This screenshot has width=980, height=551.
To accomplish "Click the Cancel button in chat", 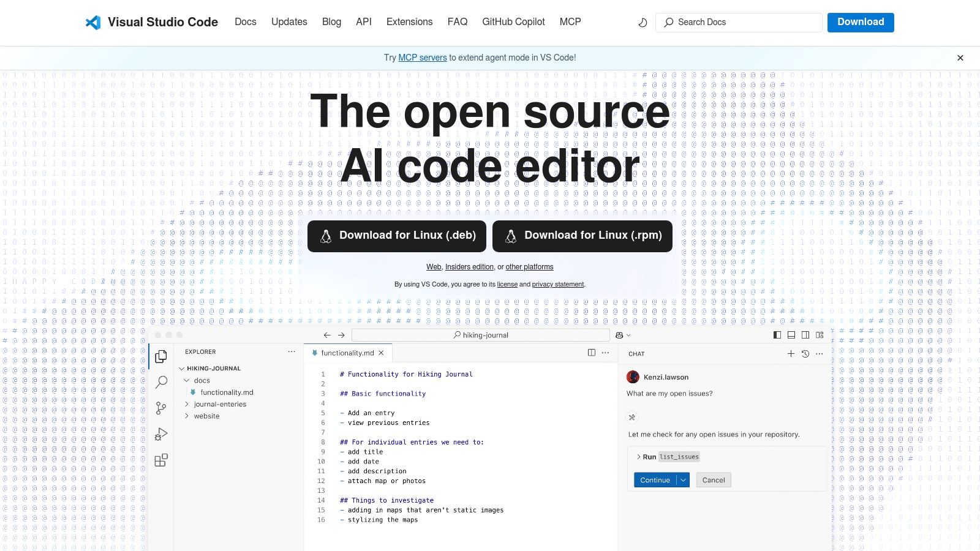I will click(714, 480).
